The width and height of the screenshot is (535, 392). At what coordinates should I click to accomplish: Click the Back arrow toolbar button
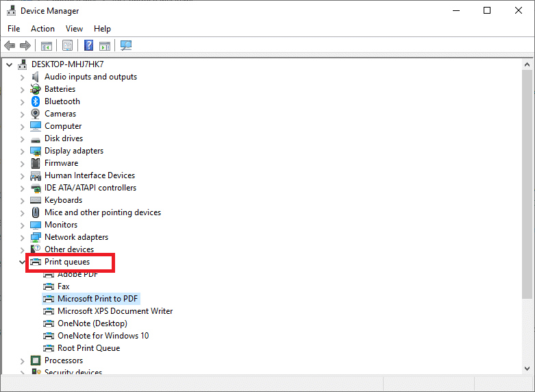tap(10, 46)
